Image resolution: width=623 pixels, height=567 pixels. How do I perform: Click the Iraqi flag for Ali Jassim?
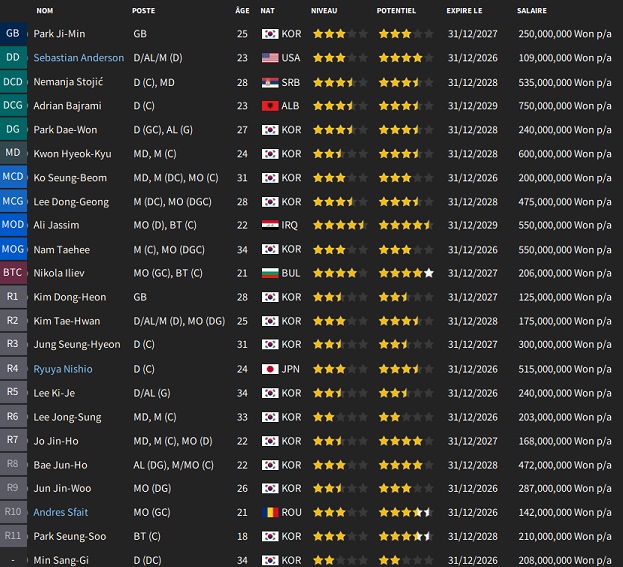270,225
